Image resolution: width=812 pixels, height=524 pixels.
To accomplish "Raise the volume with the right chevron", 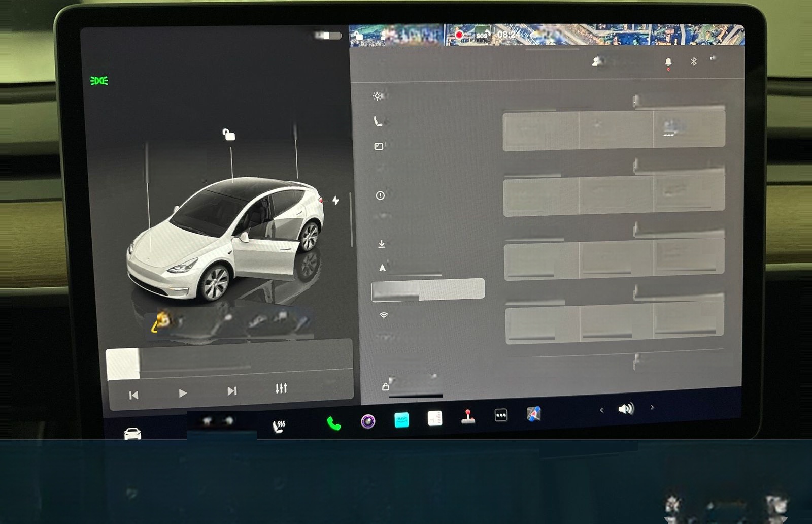I will (x=652, y=407).
